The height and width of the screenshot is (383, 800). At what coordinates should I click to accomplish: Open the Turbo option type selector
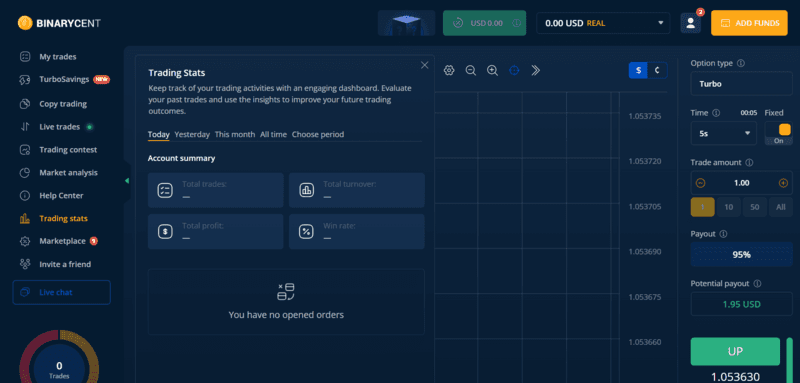pos(741,84)
